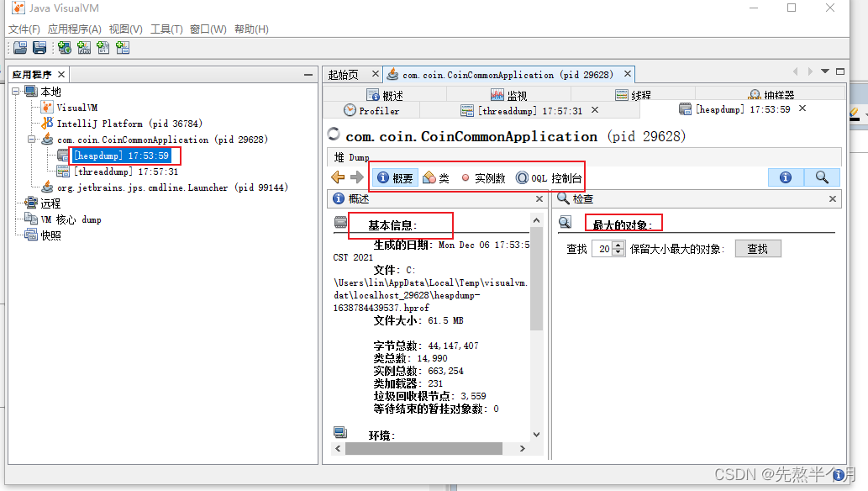This screenshot has width=868, height=491.
Task: Click the horizontal scrollbar thumb in overview
Action: click(423, 448)
